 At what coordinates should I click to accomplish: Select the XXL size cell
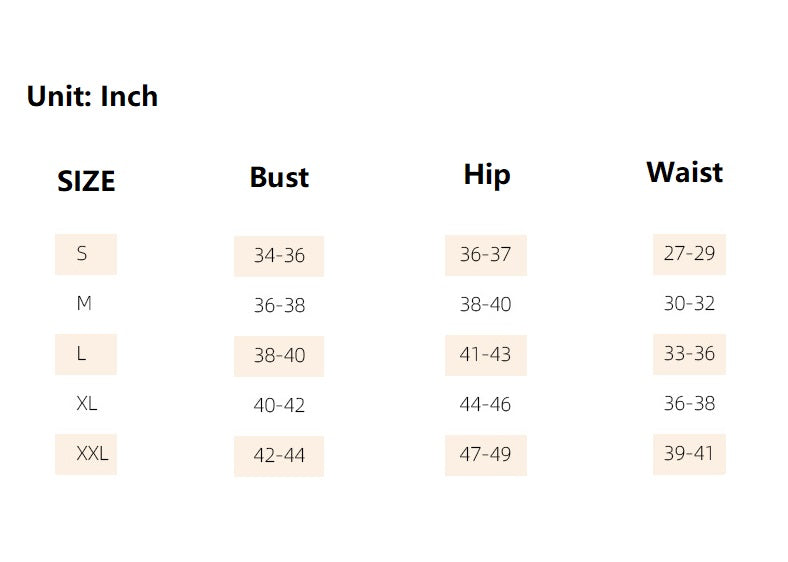point(86,454)
